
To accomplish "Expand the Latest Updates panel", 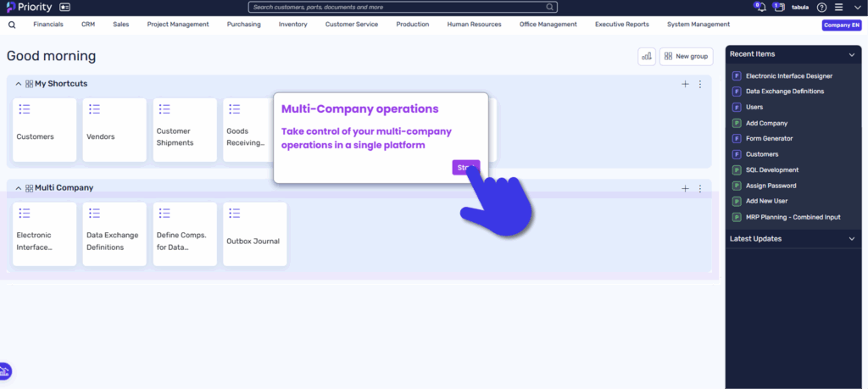I will [x=852, y=239].
